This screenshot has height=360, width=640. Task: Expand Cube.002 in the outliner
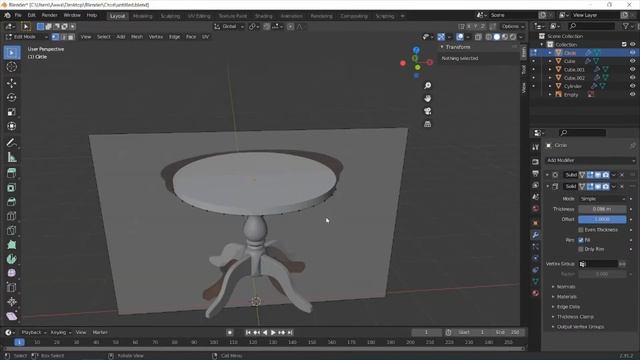[550, 78]
